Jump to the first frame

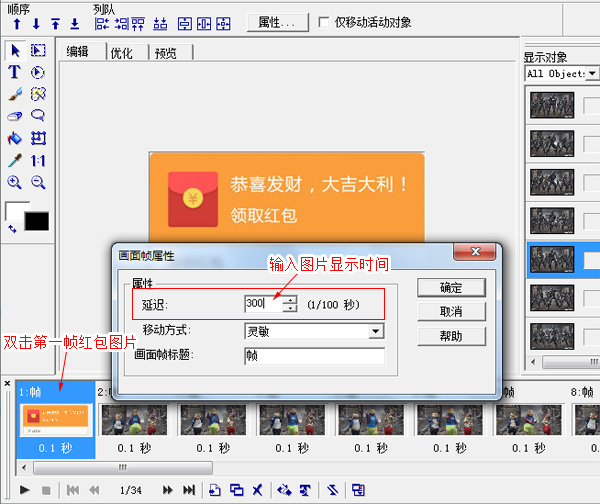[x=73, y=490]
